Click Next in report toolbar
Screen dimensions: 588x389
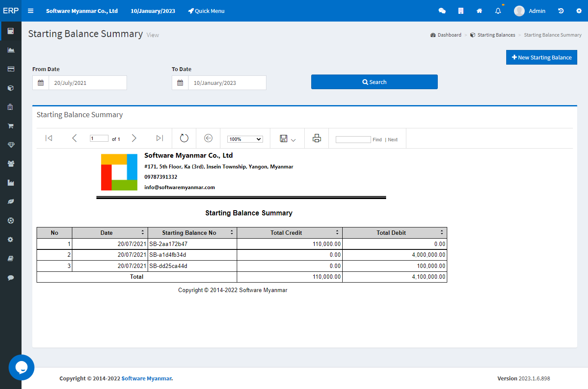coord(393,140)
